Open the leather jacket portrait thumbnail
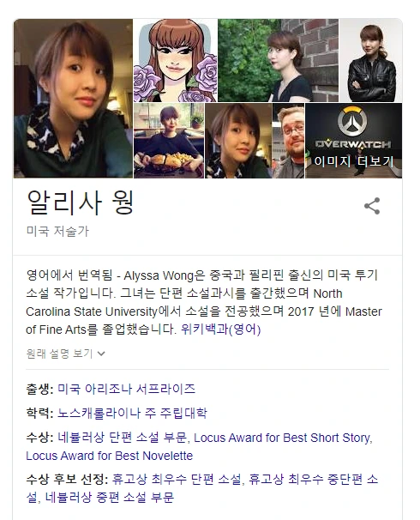The image size is (420, 520). point(371,60)
